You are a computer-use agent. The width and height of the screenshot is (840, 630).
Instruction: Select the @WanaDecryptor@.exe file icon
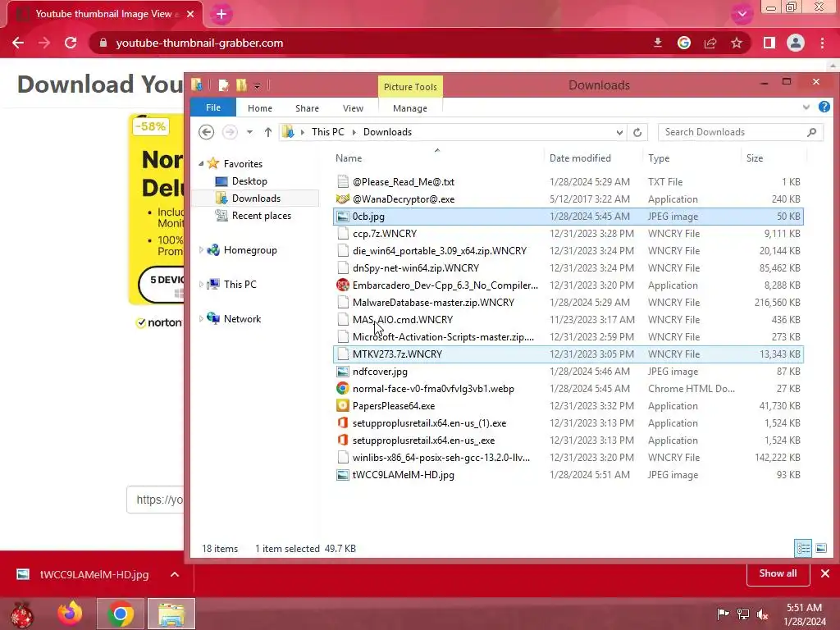coord(343,199)
